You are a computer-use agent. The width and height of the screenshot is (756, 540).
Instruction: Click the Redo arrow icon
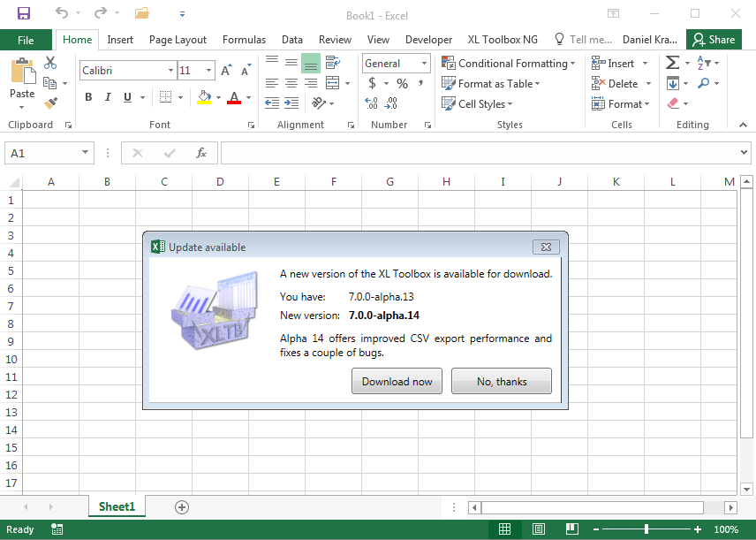[x=101, y=13]
